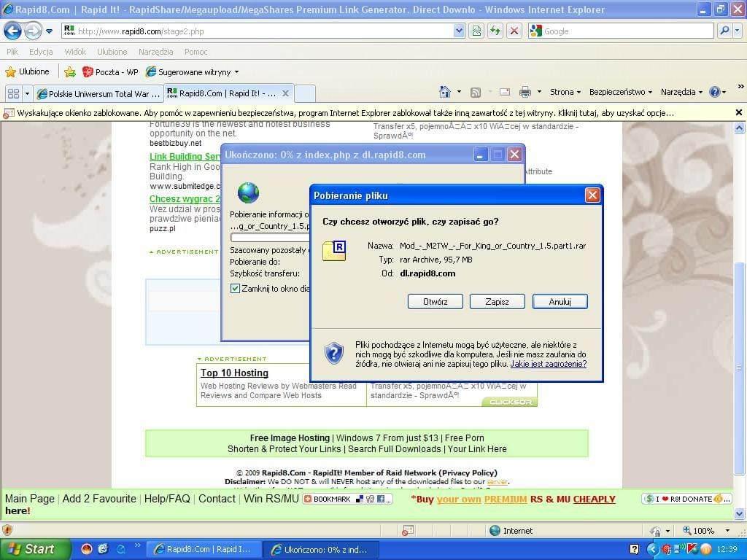Click the BOOKMARK share button
Screen dimensions: 747x560
point(348,499)
